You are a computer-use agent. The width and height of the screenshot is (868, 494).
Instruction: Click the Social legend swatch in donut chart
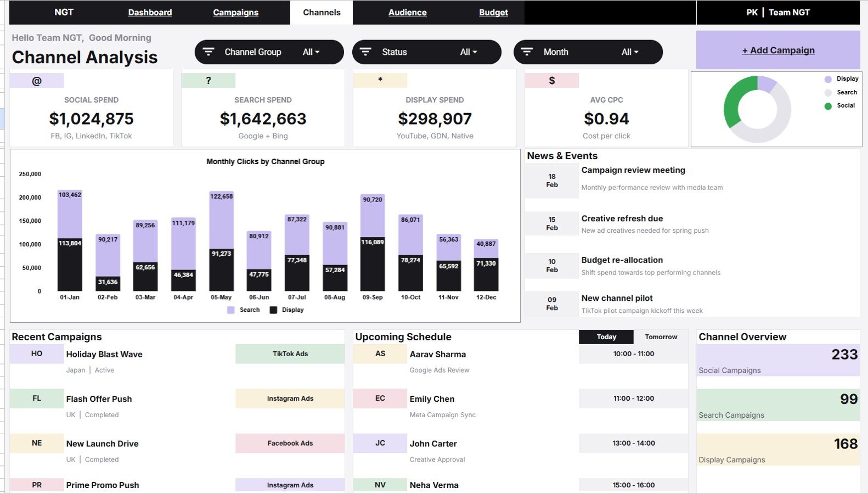[828, 106]
